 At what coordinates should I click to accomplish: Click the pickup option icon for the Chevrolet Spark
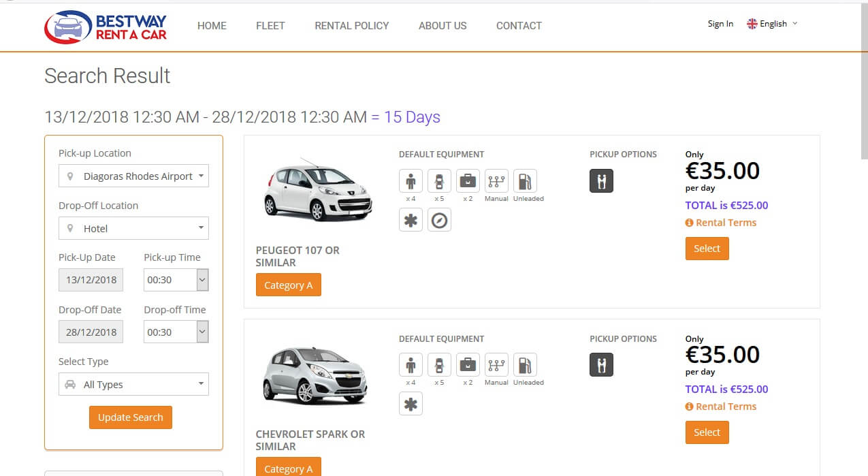pyautogui.click(x=601, y=364)
